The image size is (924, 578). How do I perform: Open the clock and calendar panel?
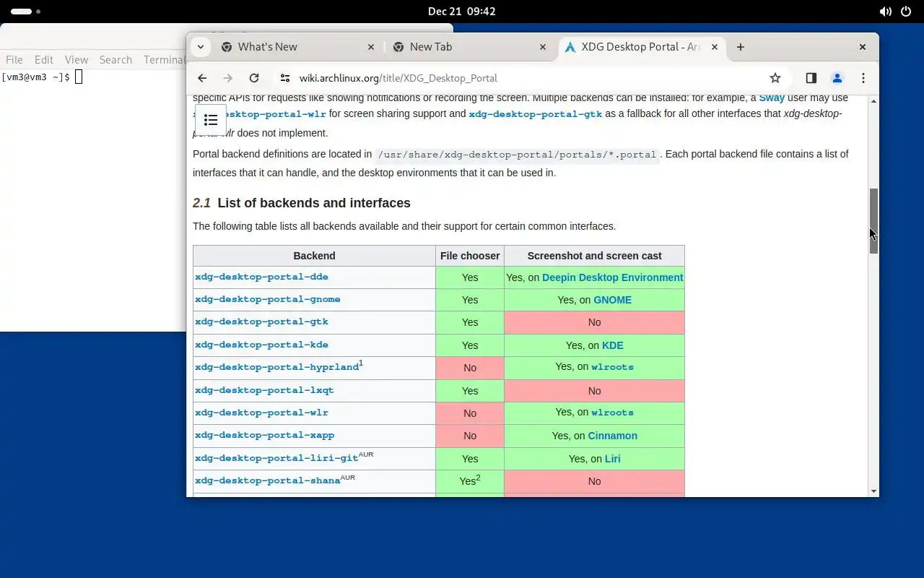click(462, 12)
